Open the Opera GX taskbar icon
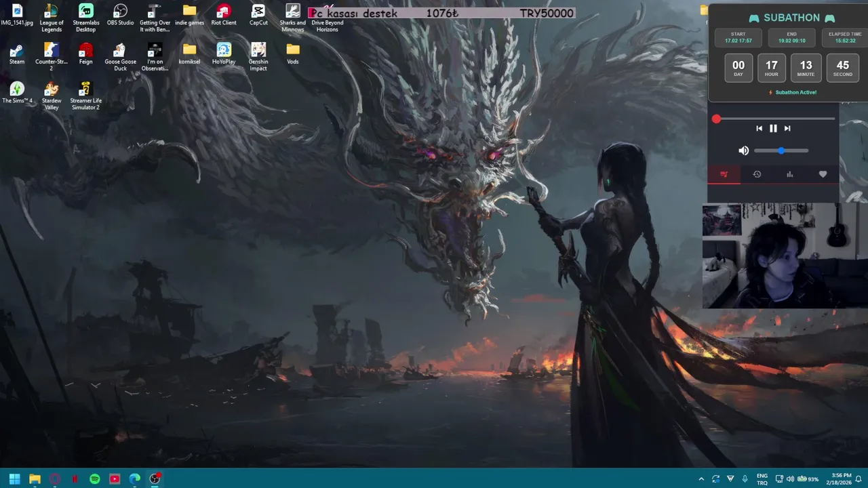 (55, 479)
